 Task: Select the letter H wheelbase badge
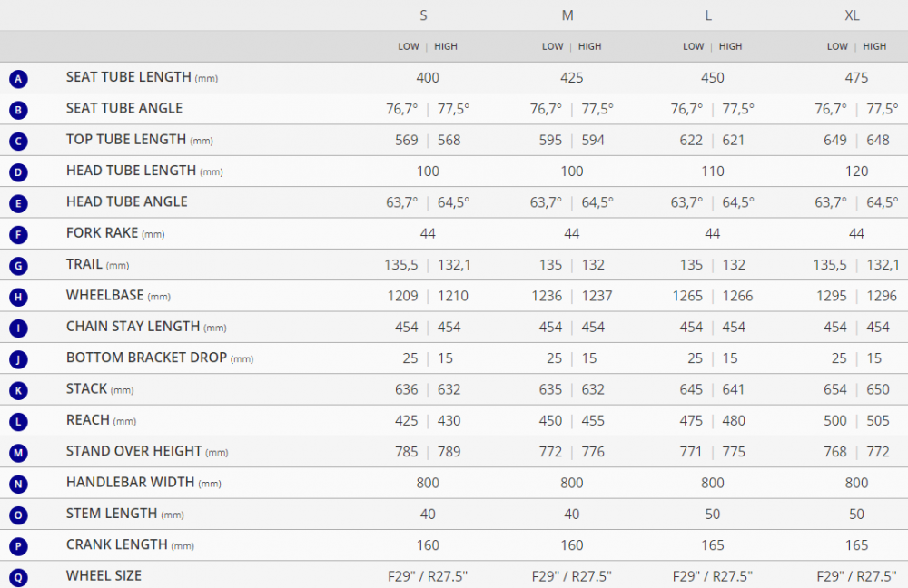(18, 297)
